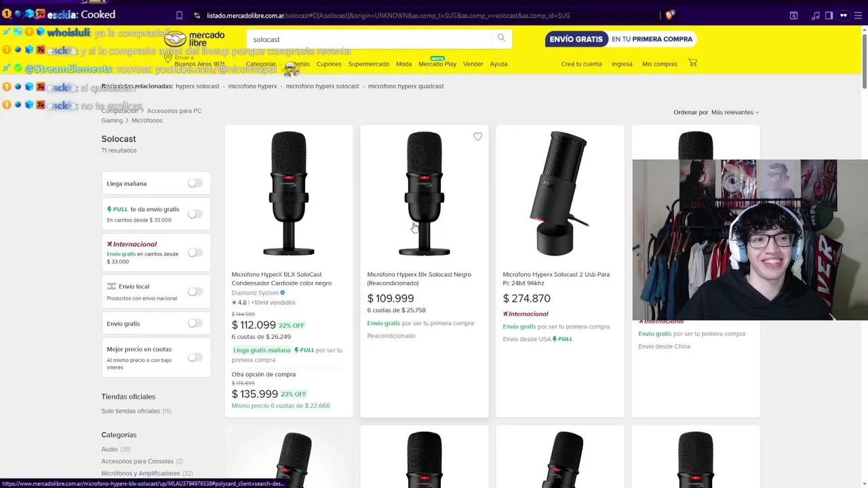The height and width of the screenshot is (488, 868).
Task: Open title 'Micrófono Hyperx Blx Solocast Negro'
Action: pos(419,279)
